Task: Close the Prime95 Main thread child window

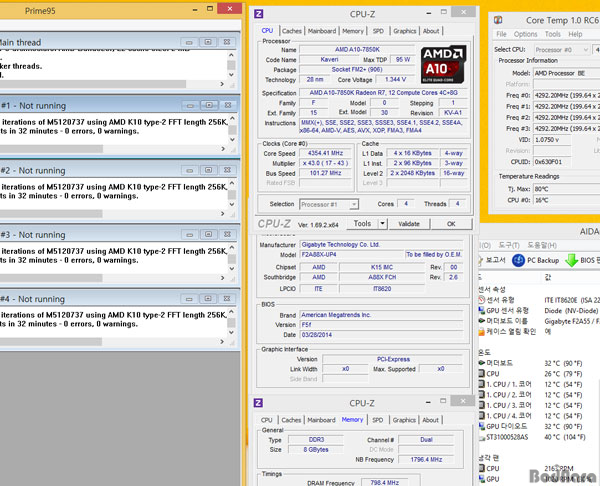Action: [x=227, y=42]
